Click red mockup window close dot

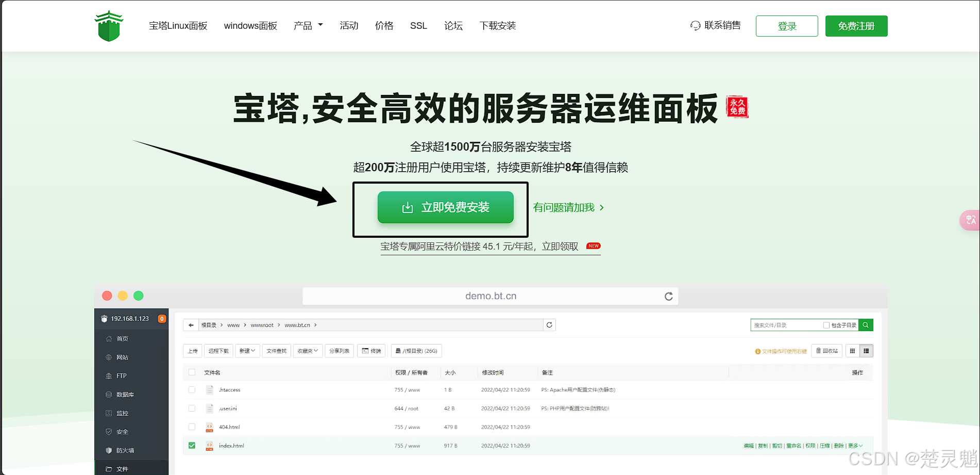tap(107, 296)
